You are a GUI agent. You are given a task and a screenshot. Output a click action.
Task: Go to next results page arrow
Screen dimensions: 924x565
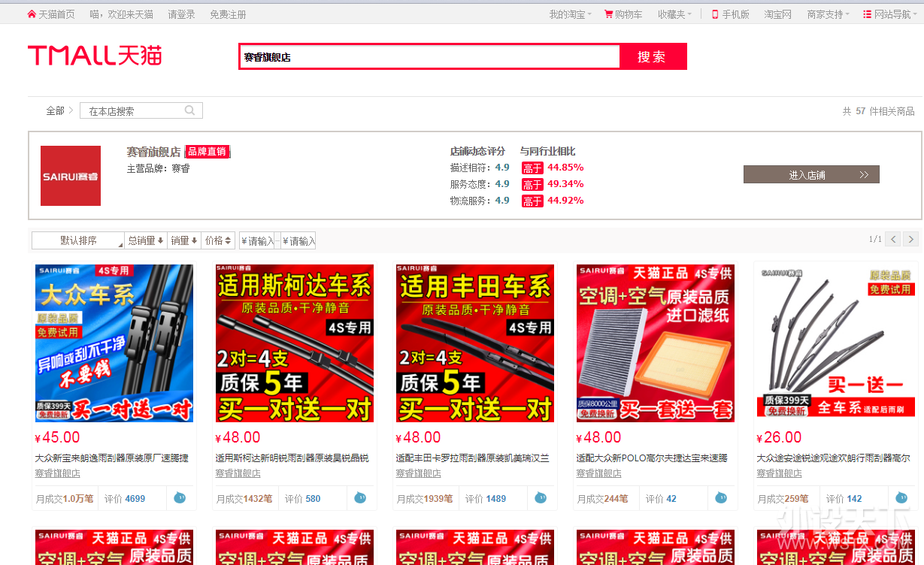(x=910, y=239)
